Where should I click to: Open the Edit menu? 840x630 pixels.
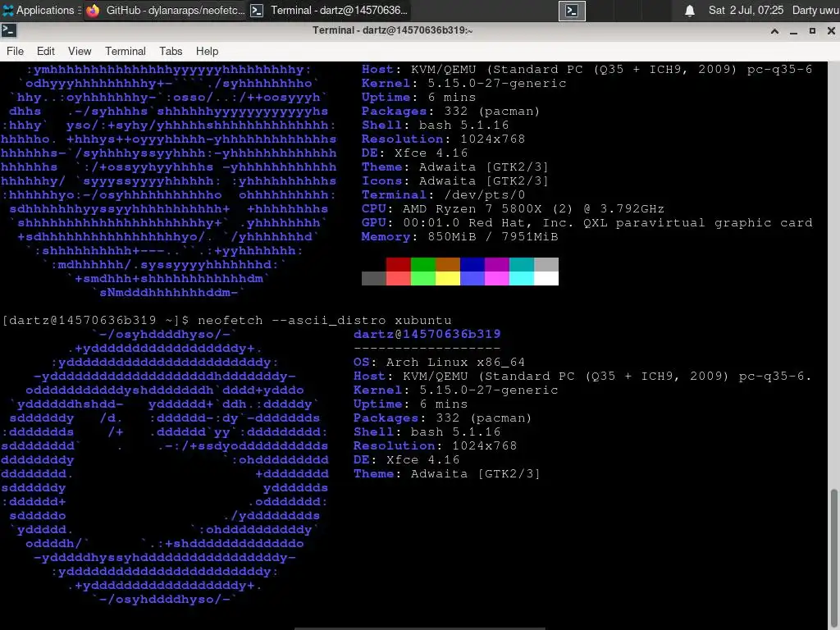tap(46, 51)
